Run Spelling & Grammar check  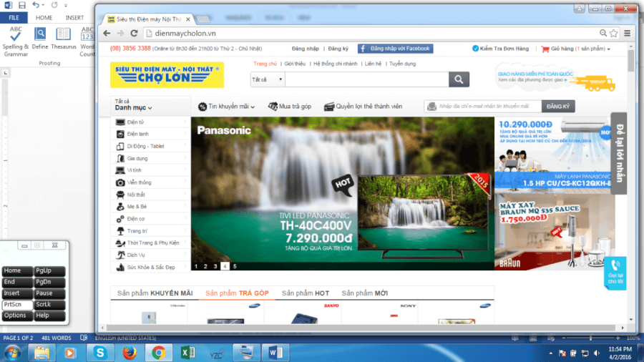pos(16,39)
